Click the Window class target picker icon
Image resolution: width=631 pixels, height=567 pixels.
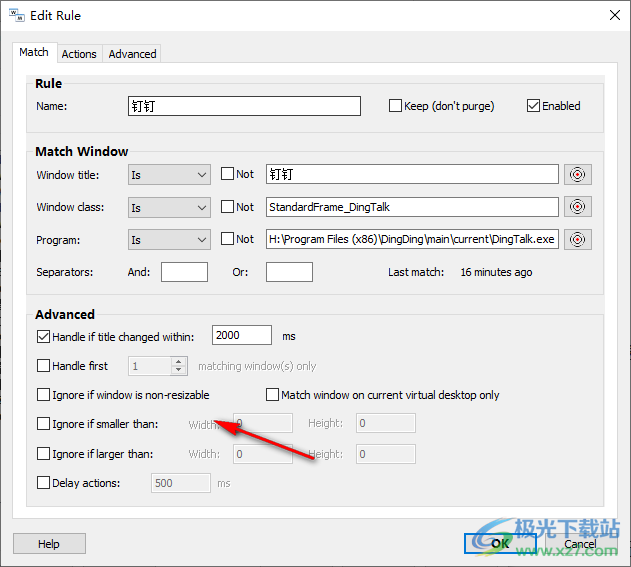[577, 207]
